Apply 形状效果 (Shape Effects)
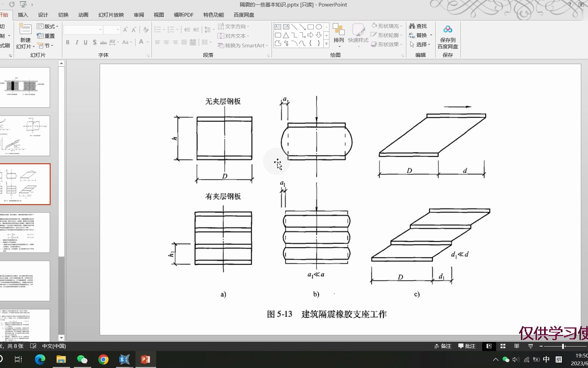588x368 pixels. coord(386,44)
